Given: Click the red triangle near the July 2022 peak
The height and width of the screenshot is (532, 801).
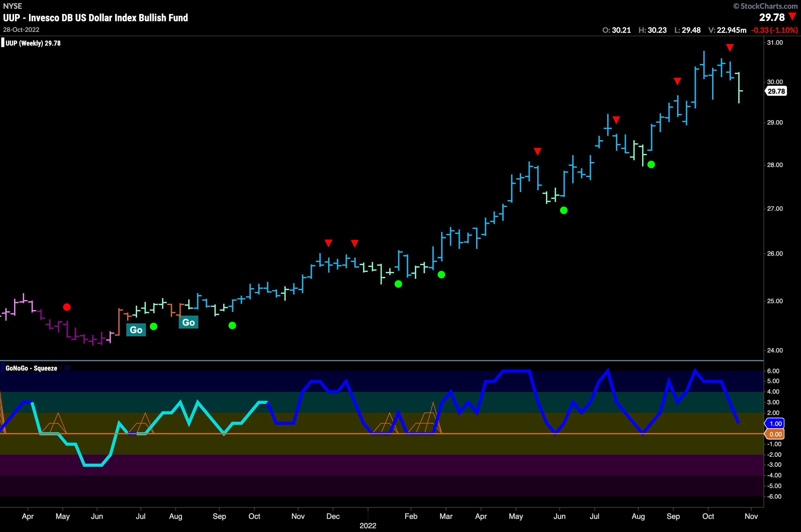Looking at the screenshot, I should [616, 120].
